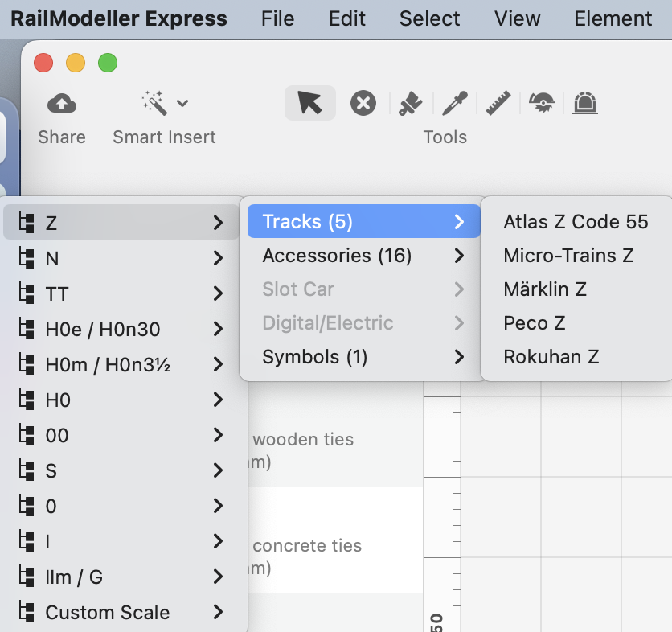This screenshot has height=632, width=672.
Task: Choose the circular saw cutting tool
Action: point(542,103)
